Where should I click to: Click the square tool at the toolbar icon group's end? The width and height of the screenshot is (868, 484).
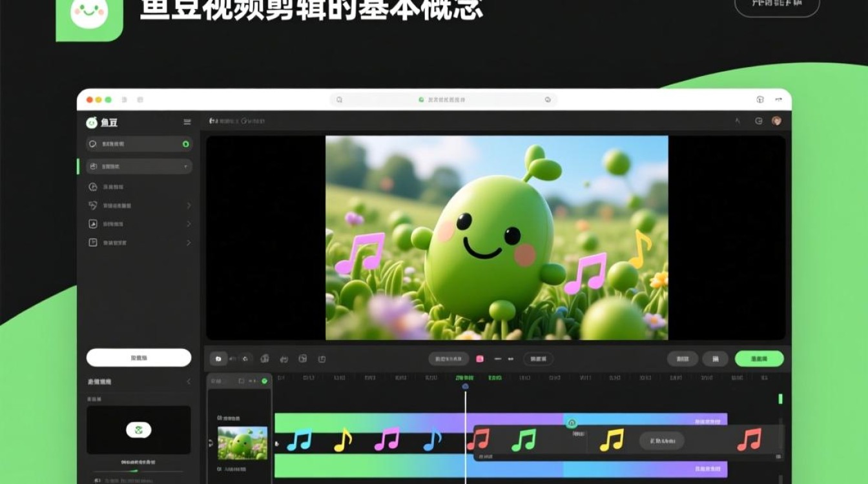tap(322, 359)
